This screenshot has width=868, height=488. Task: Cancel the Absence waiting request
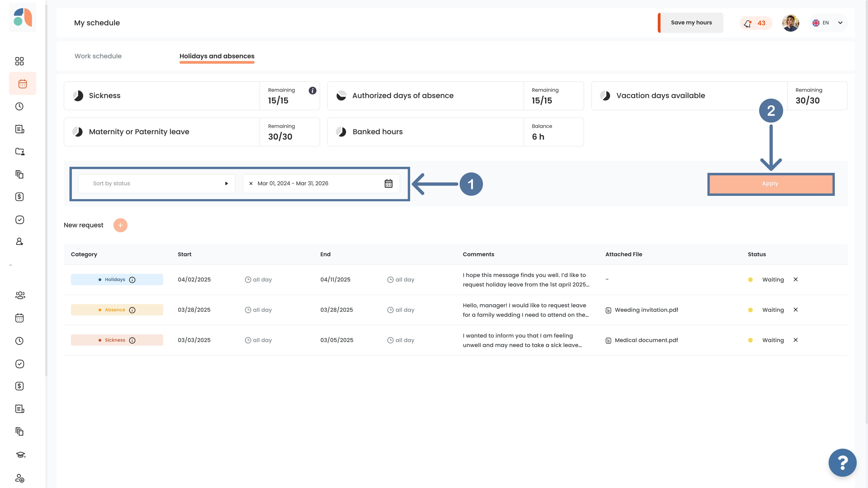click(x=796, y=310)
